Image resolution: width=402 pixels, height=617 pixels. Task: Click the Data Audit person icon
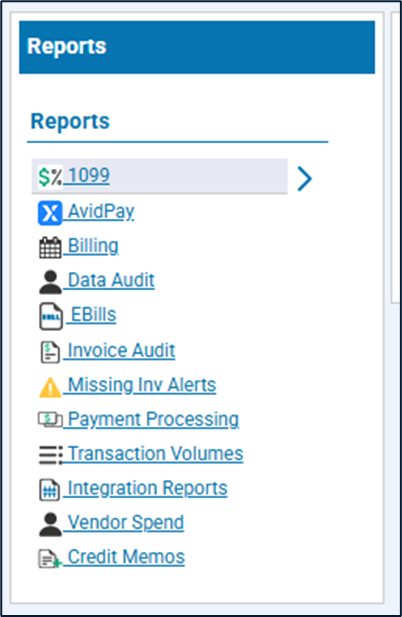tap(50, 282)
